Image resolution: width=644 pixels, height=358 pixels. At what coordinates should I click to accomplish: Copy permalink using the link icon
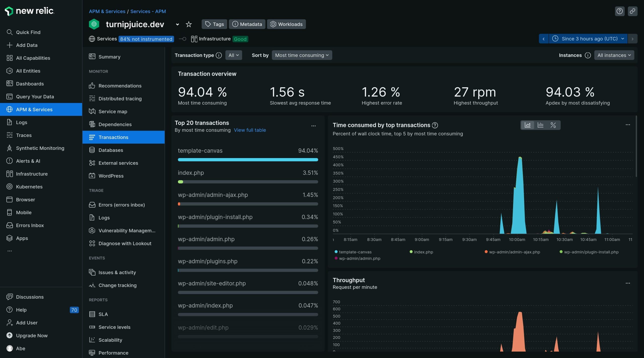pyautogui.click(x=632, y=11)
